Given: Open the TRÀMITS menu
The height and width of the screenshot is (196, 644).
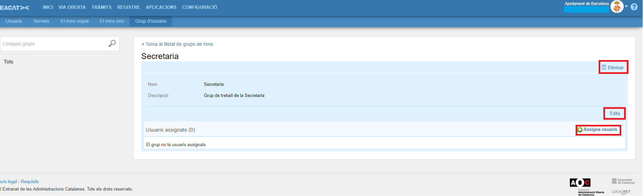Looking at the screenshot, I should pos(101,7).
